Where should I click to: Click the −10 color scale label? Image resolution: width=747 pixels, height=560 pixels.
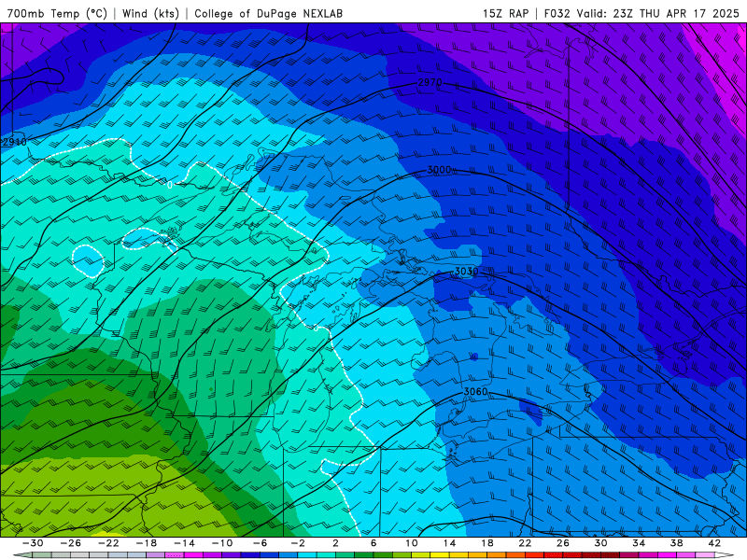[x=222, y=543]
